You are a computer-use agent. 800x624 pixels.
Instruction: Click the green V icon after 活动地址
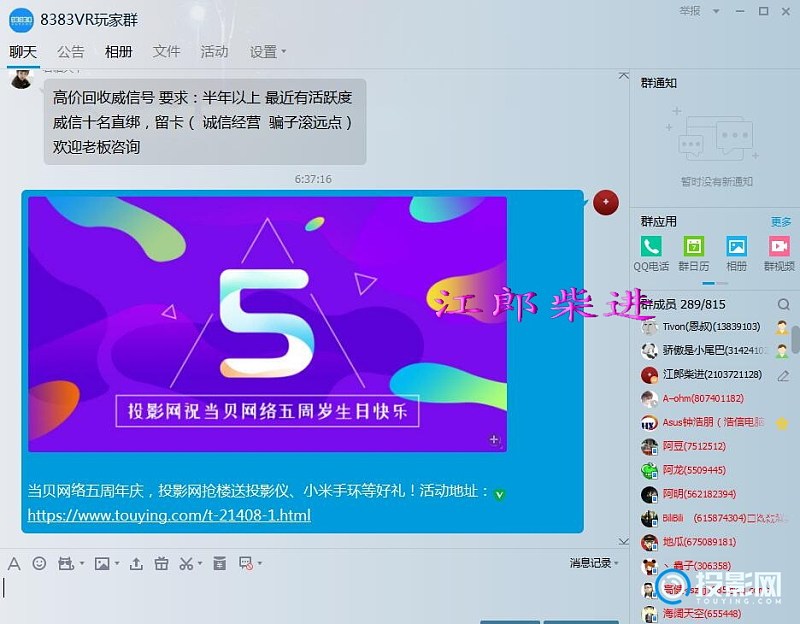tap(499, 494)
